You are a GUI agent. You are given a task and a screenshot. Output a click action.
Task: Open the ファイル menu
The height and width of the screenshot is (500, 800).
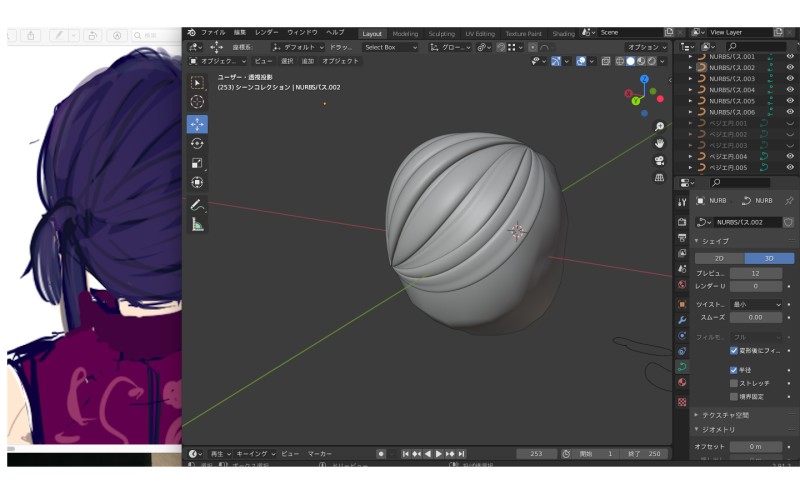coord(213,33)
